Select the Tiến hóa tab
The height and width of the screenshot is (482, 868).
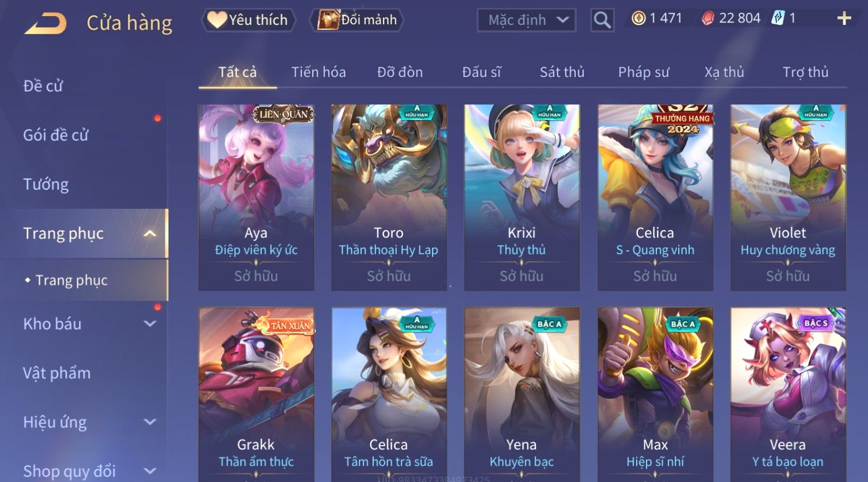[318, 72]
